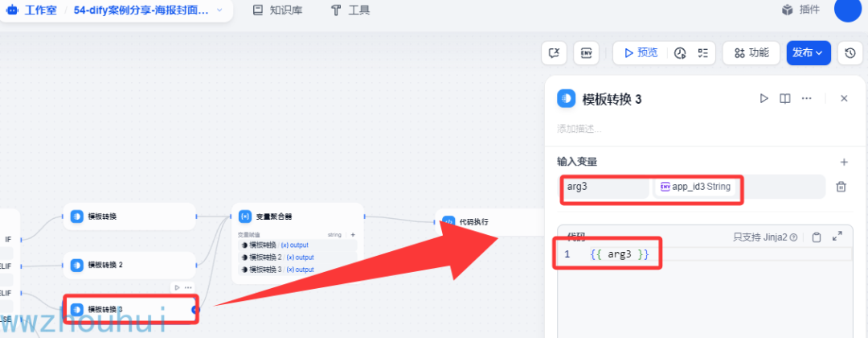
Task: Click the 模板转换 3 / output row
Action: click(x=297, y=270)
